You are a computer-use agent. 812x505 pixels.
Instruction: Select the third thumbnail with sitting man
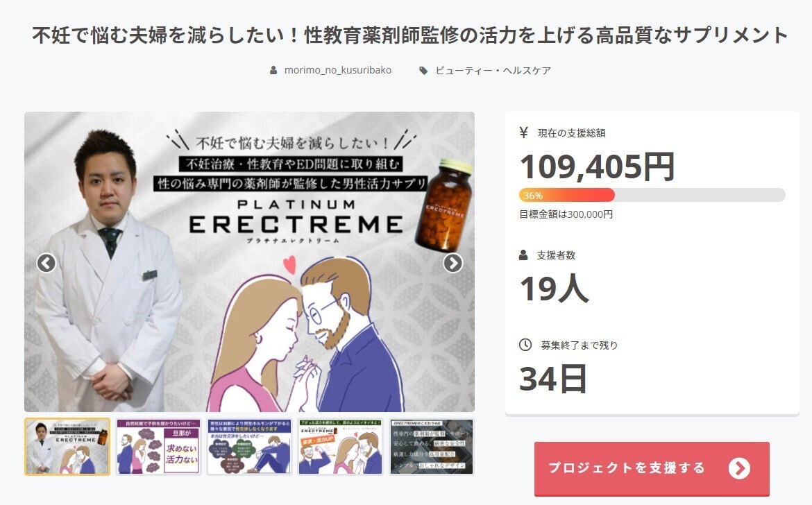coord(250,447)
